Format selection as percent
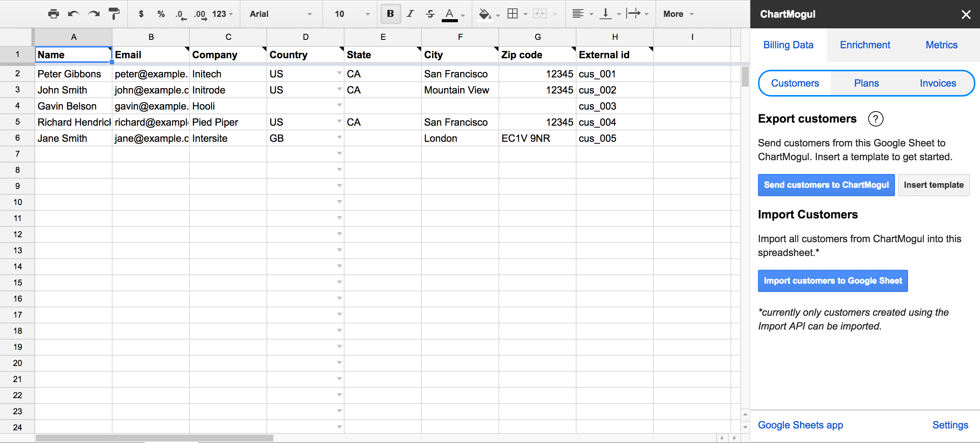Screen dimensions: 980x443 pos(161,14)
